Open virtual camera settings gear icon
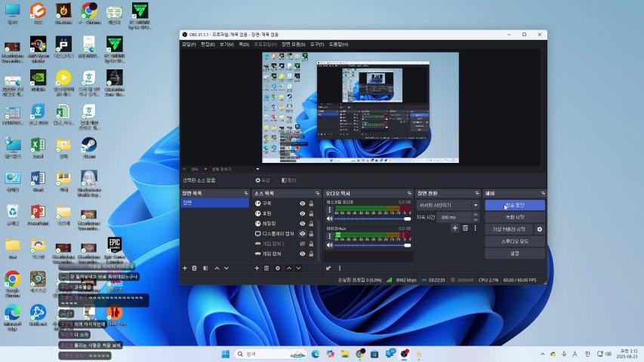644x362 pixels. [x=540, y=229]
